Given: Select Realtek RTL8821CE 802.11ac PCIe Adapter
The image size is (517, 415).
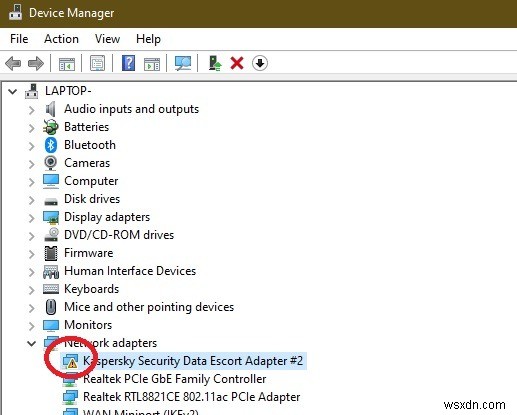Looking at the screenshot, I should point(192,397).
